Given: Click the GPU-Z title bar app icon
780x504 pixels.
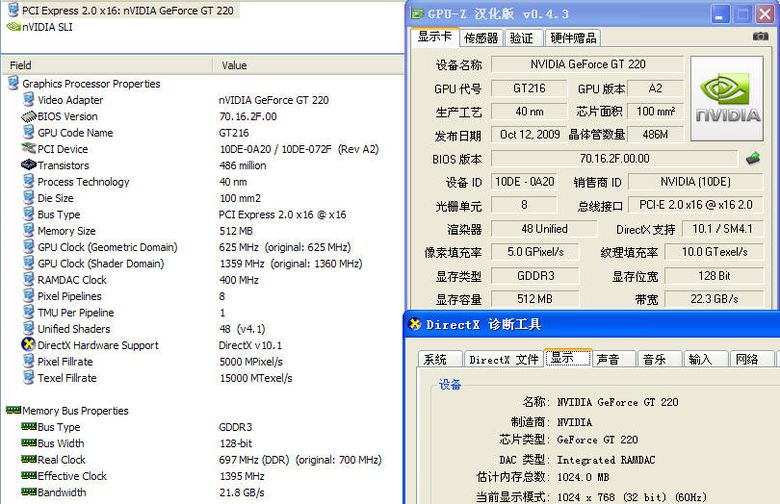Looking at the screenshot, I should pos(417,14).
